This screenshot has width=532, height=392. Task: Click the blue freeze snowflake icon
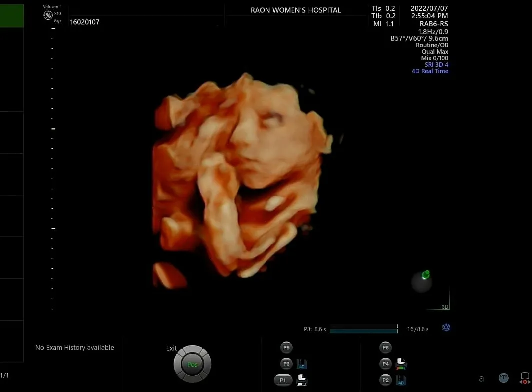pos(446,327)
